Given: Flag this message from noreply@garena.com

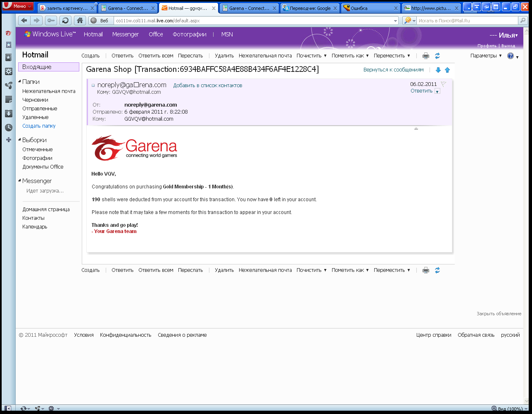Looking at the screenshot, I should 444,84.
